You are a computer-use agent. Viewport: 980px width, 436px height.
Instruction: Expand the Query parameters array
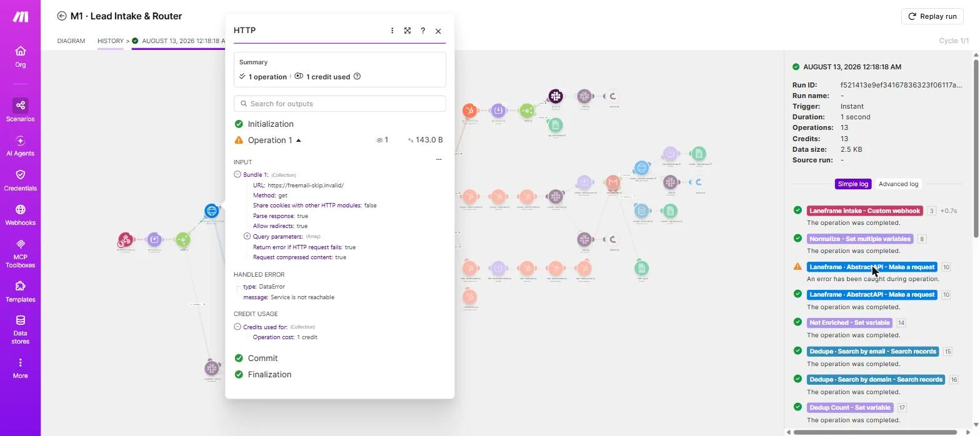247,237
